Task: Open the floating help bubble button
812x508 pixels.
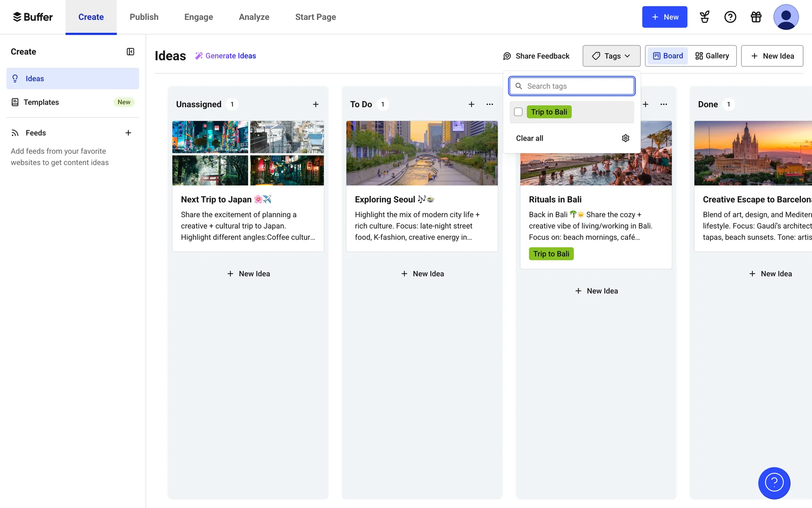Action: click(774, 483)
